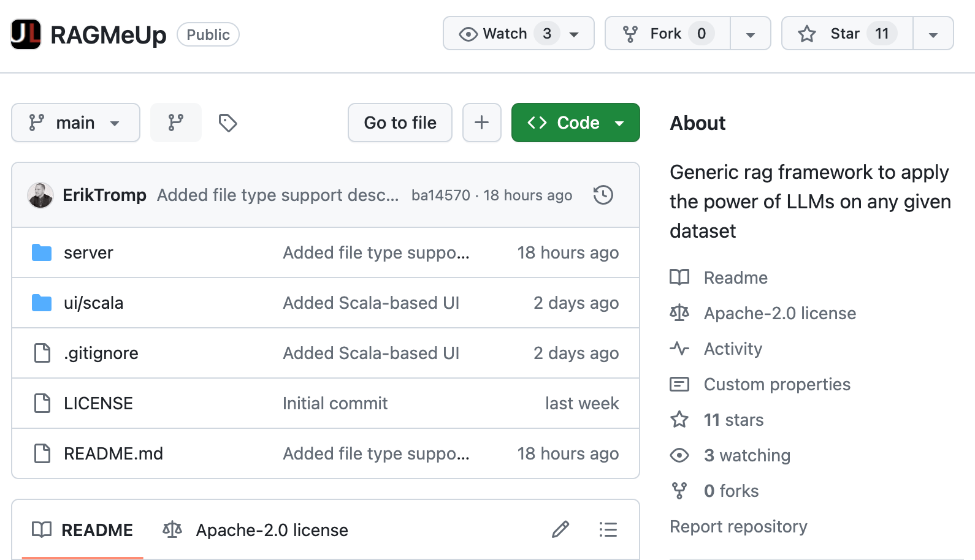The width and height of the screenshot is (975, 560).
Task: Switch to the README tab
Action: tap(83, 530)
